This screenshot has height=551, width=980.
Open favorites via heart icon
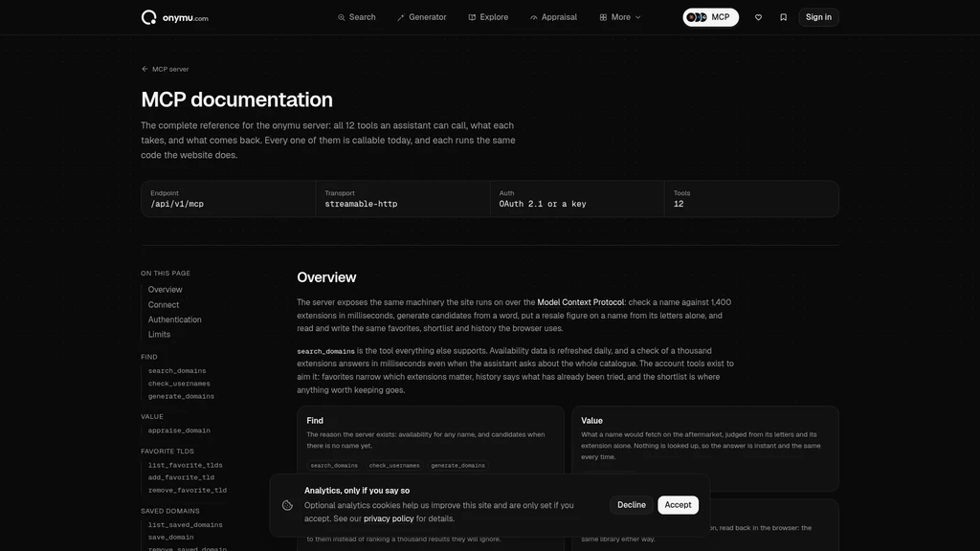[758, 17]
